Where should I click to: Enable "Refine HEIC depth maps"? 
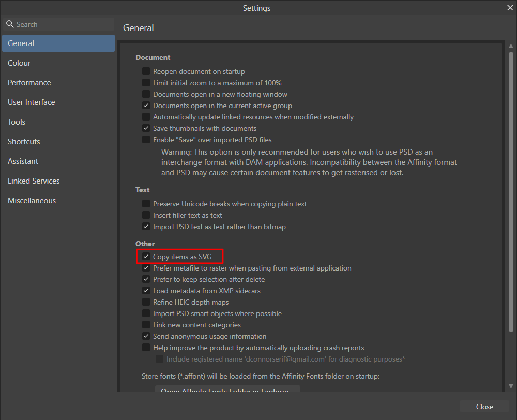146,302
